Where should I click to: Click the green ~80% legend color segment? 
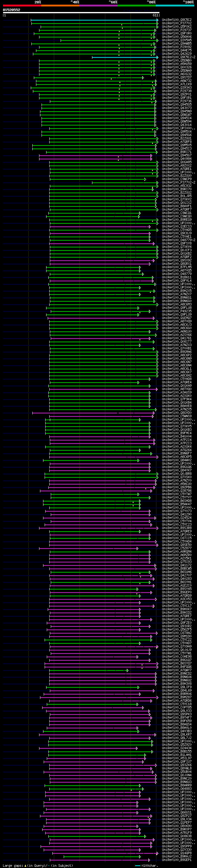[x=136, y=6]
